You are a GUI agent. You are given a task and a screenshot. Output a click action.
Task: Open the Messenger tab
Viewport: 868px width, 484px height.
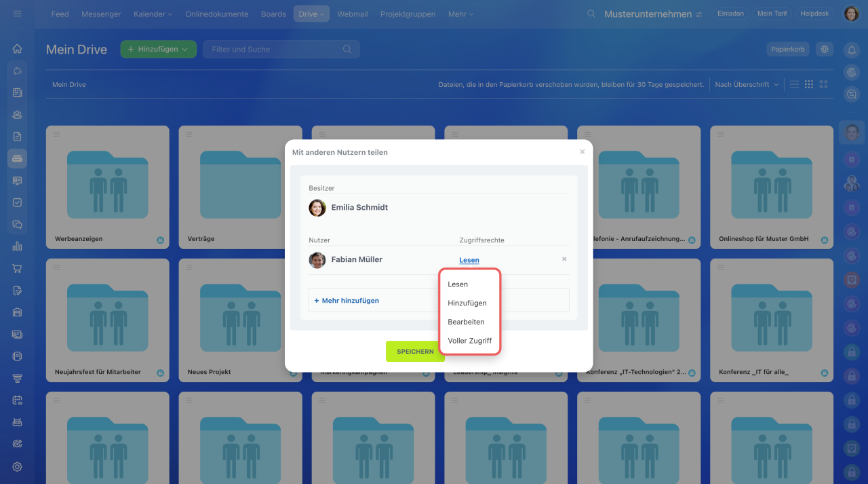coord(101,14)
